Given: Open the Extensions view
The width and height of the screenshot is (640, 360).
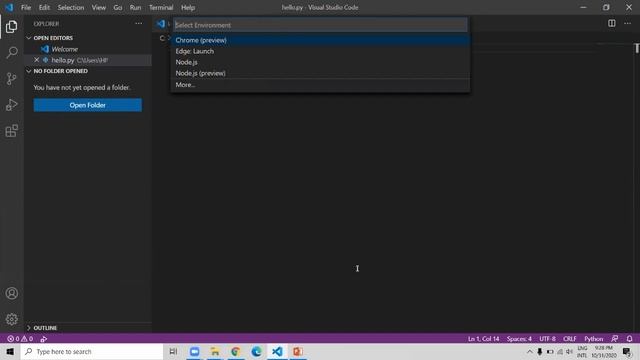Looking at the screenshot, I should [11, 131].
